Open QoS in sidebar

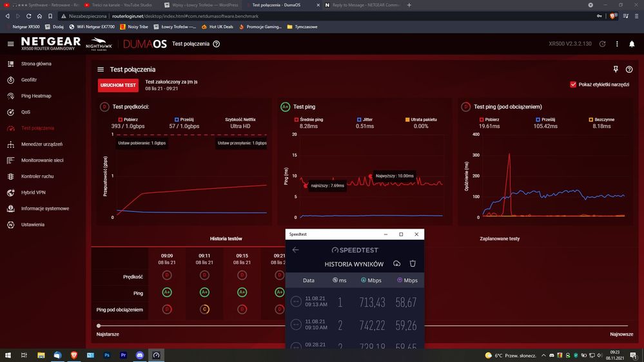tap(26, 111)
